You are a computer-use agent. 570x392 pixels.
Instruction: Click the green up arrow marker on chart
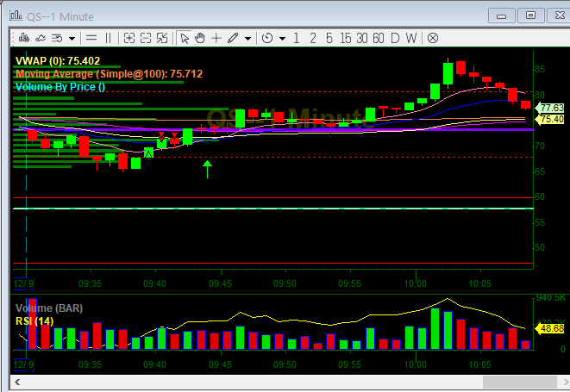coord(207,167)
